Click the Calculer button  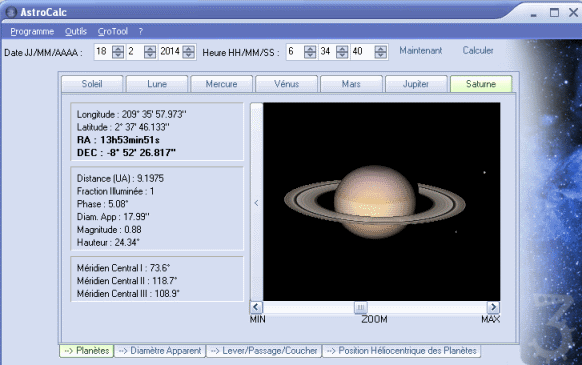click(x=478, y=50)
